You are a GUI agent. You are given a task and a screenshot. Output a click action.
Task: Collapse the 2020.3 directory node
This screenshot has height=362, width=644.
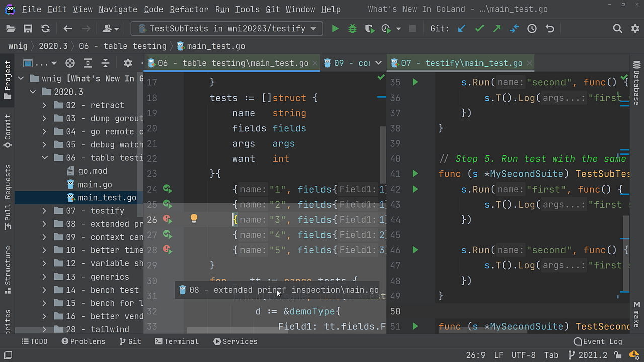point(33,92)
